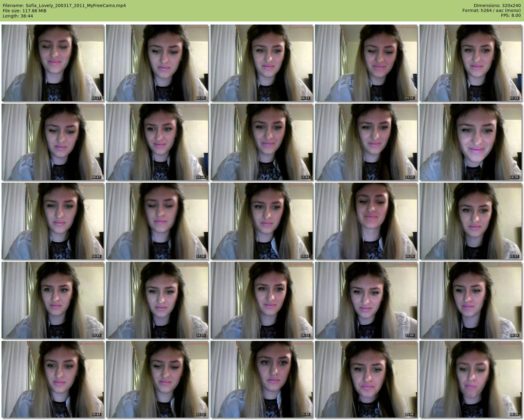Open the thumbnail stamped 24:53

click(157, 300)
